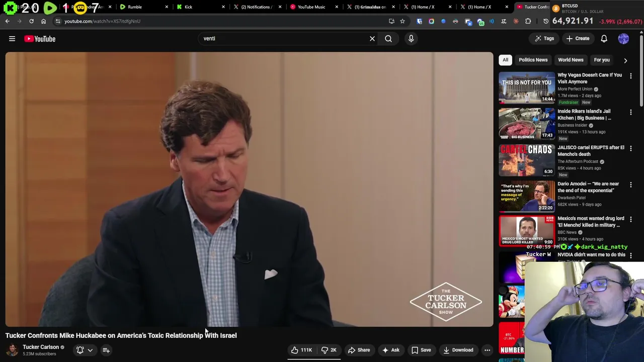Click the page vertical scrollbar
The width and height of the screenshot is (644, 362).
(641, 70)
